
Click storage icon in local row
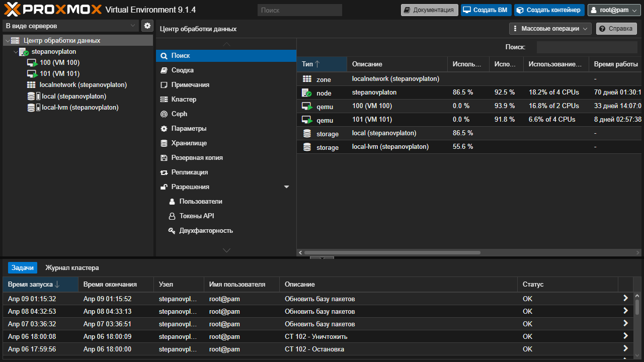point(307,133)
